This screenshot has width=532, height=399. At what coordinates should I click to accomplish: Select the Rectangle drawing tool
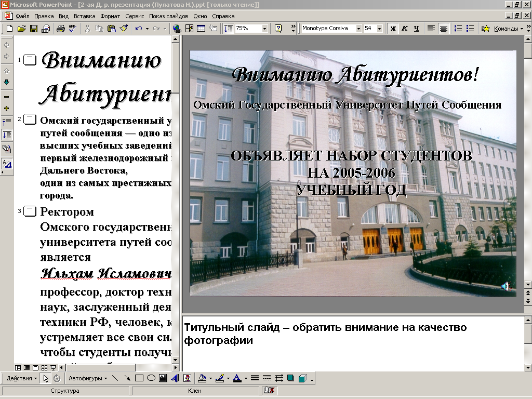tap(139, 378)
